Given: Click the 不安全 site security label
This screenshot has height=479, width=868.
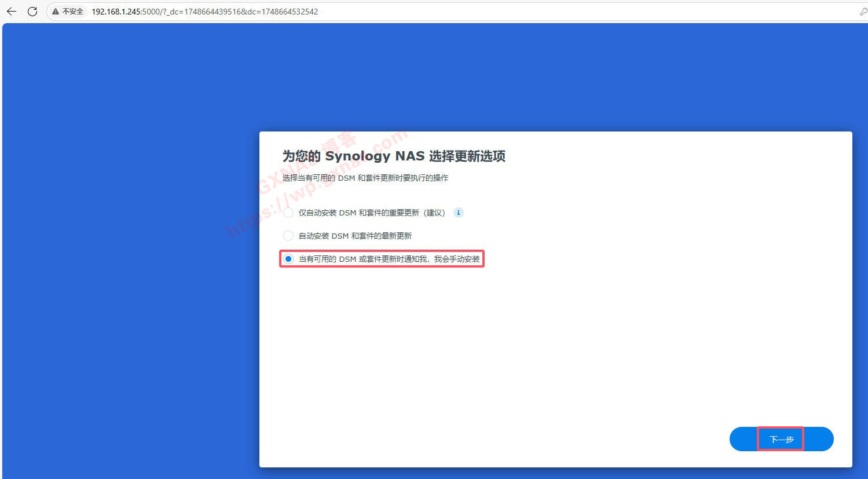Looking at the screenshot, I should (x=72, y=12).
